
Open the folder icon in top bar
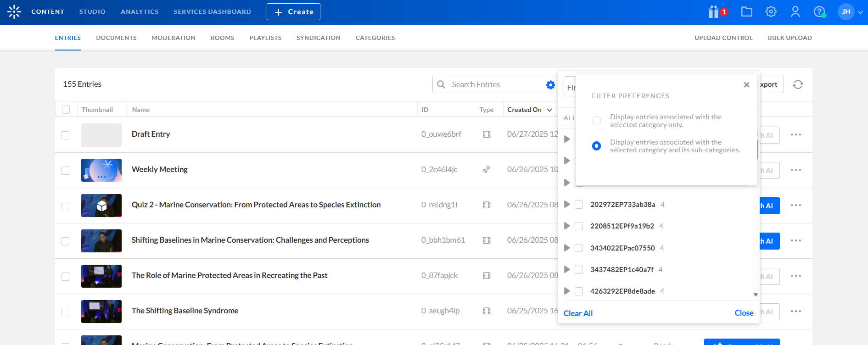(747, 12)
